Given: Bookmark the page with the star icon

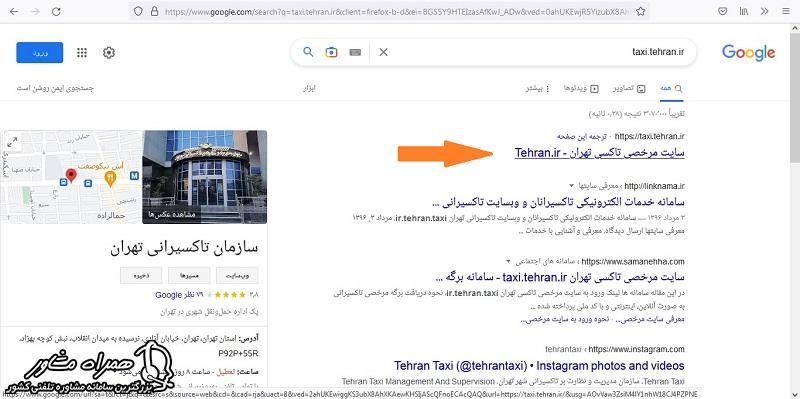Looking at the screenshot, I should [641, 11].
